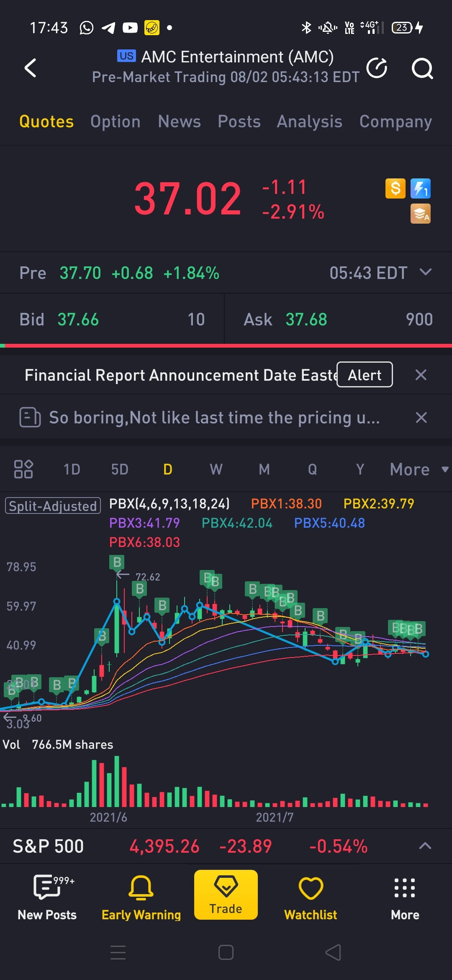Tap the PBX2:39.79 value
452x980 pixels.
pos(379,503)
